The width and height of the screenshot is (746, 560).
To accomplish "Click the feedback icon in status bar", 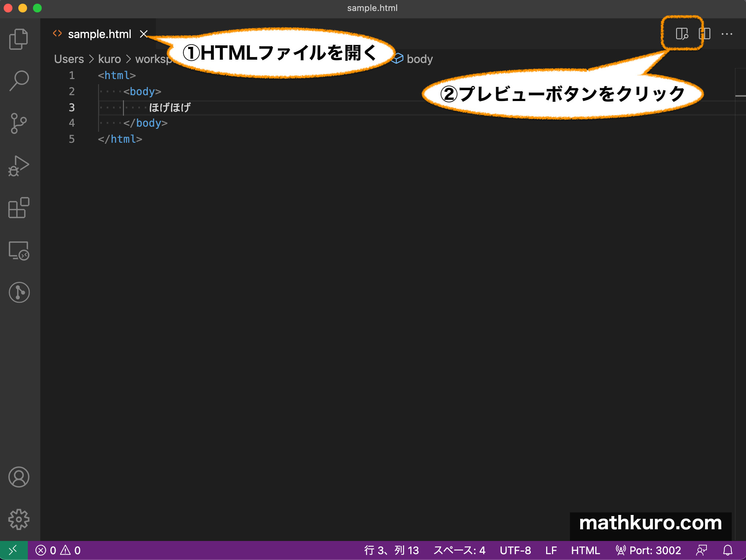I will (x=702, y=550).
